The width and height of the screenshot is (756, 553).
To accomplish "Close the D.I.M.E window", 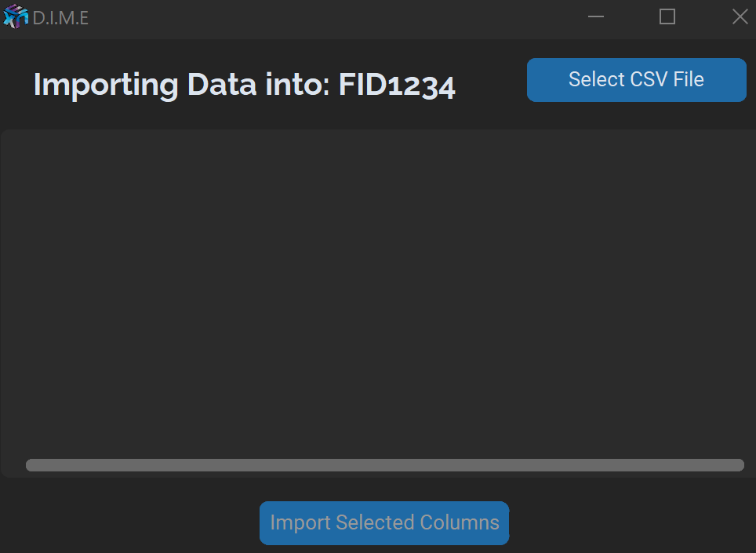I will pos(740,16).
